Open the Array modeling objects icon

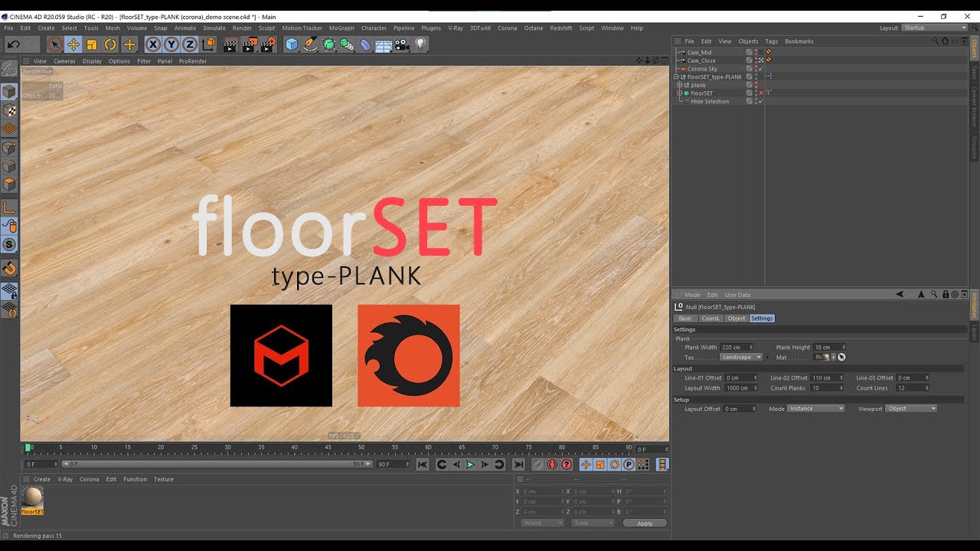(x=347, y=44)
